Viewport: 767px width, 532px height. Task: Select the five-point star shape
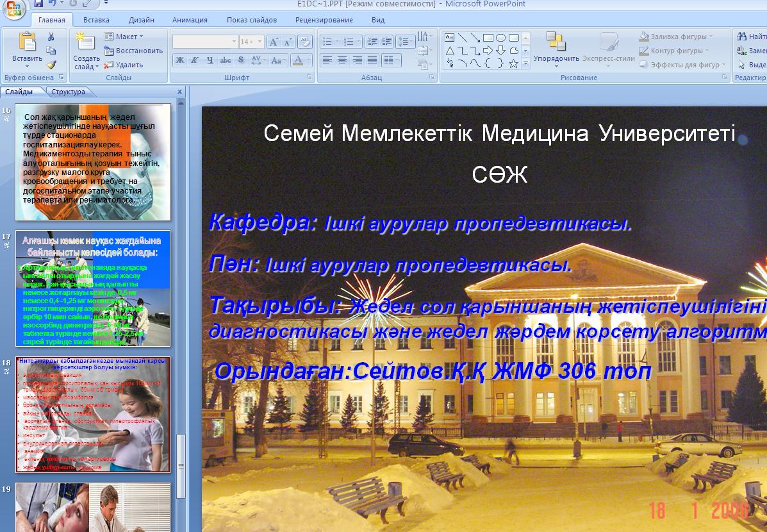[x=513, y=63]
